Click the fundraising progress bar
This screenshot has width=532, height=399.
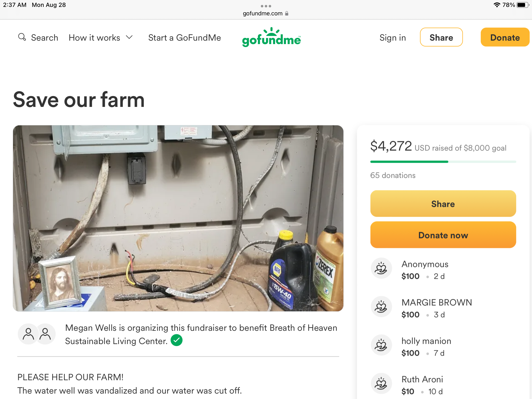point(443,162)
